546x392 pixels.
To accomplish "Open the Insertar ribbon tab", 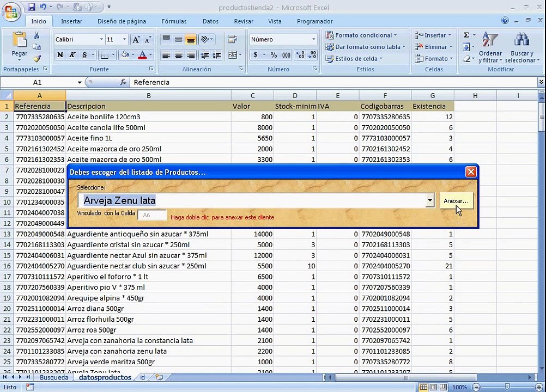I will (71, 21).
